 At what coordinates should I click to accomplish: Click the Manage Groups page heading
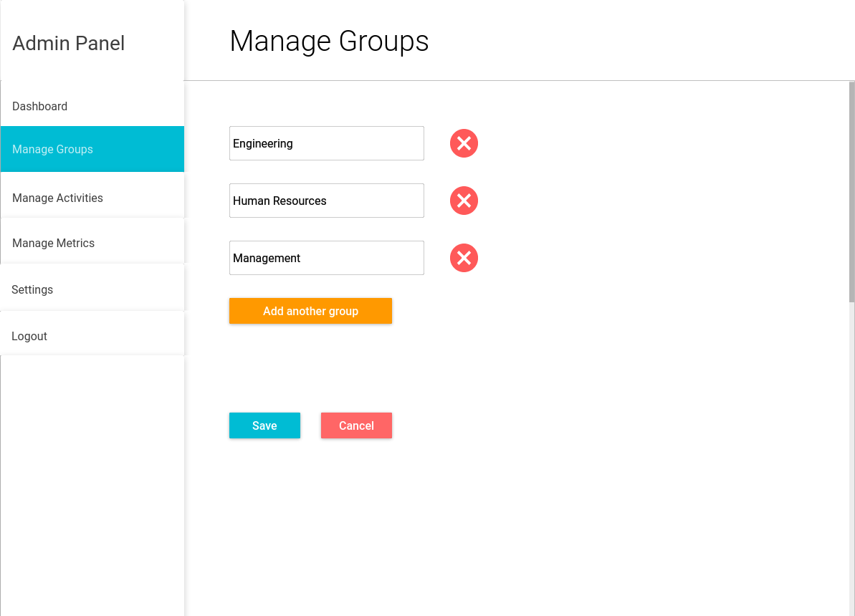point(329,41)
